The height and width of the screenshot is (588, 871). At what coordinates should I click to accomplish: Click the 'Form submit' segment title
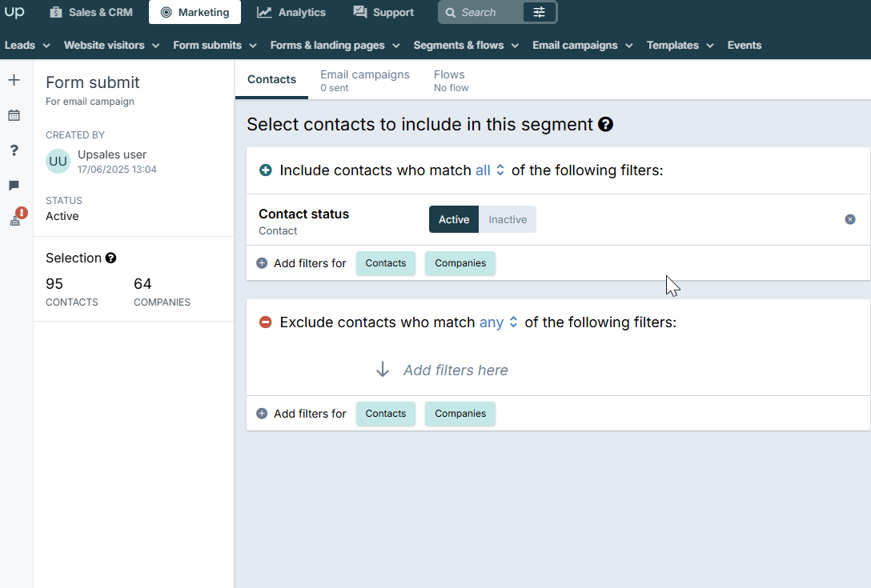93,82
